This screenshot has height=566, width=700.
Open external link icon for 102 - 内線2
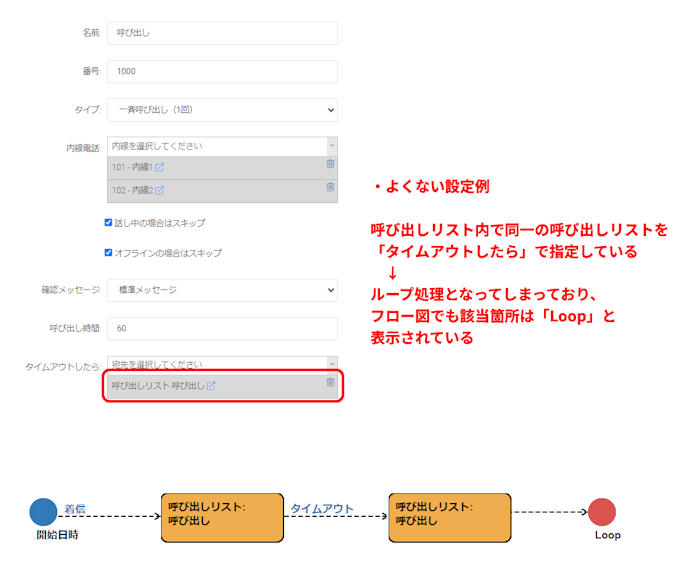[160, 190]
